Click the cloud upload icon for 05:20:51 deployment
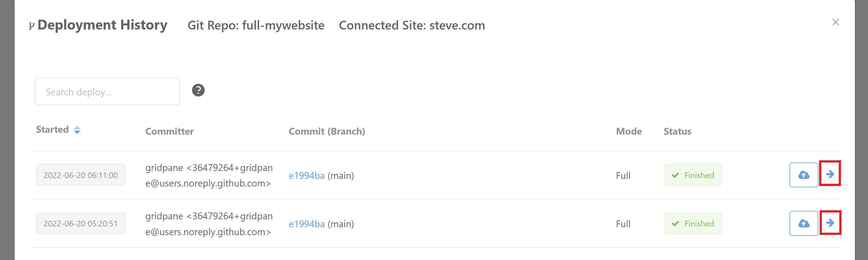This screenshot has width=868, height=260. (x=804, y=223)
